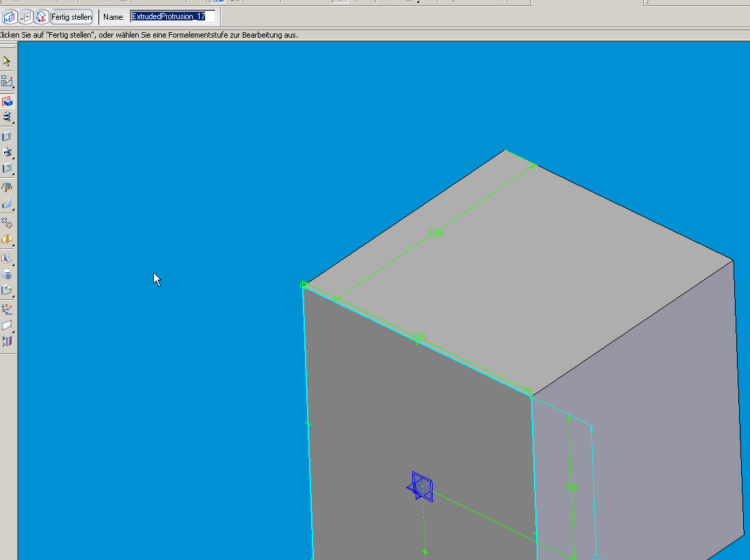Open the Sketch tool with pencil icon
The image size is (750, 560).
tap(7, 81)
